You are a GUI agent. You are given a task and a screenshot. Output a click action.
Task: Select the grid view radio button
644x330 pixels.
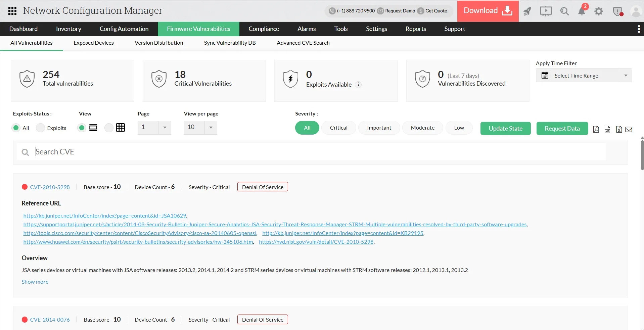click(109, 128)
